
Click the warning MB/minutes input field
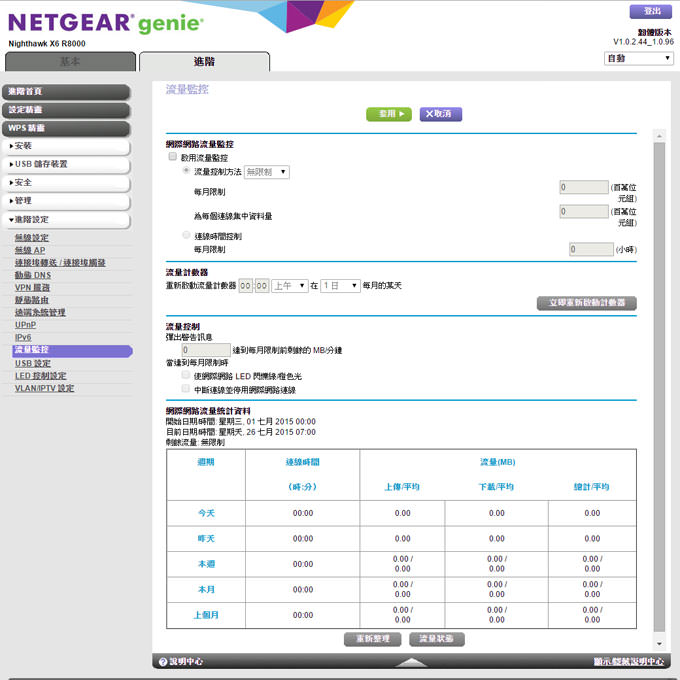pos(206,350)
